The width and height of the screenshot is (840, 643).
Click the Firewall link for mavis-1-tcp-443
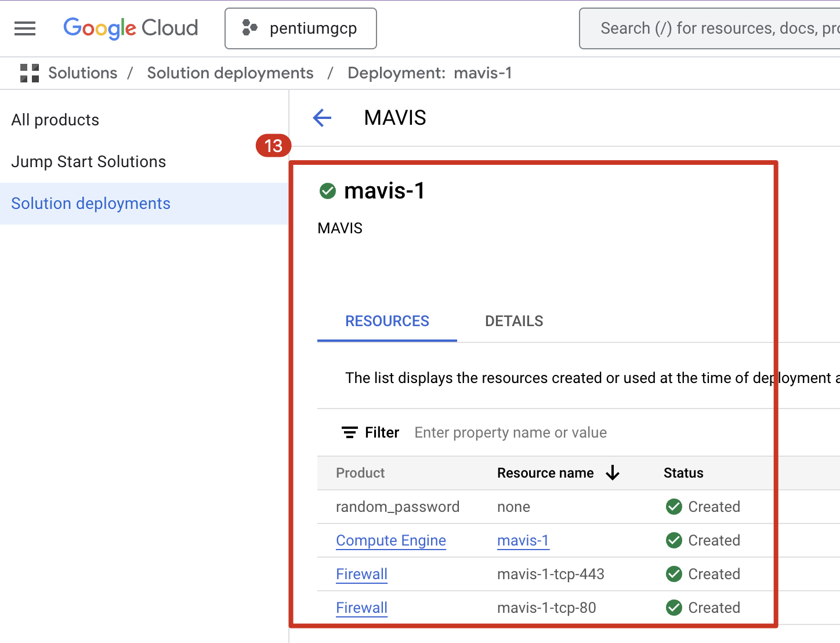point(361,574)
